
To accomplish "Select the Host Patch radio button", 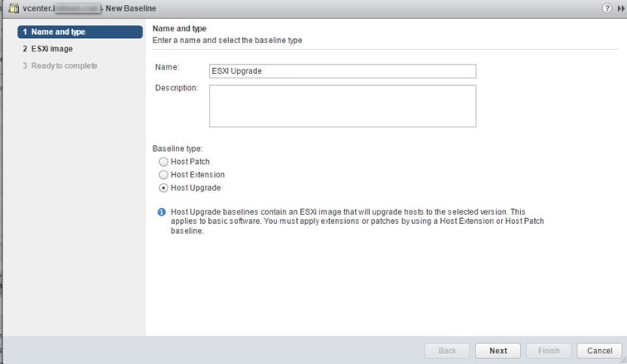I will click(x=163, y=162).
